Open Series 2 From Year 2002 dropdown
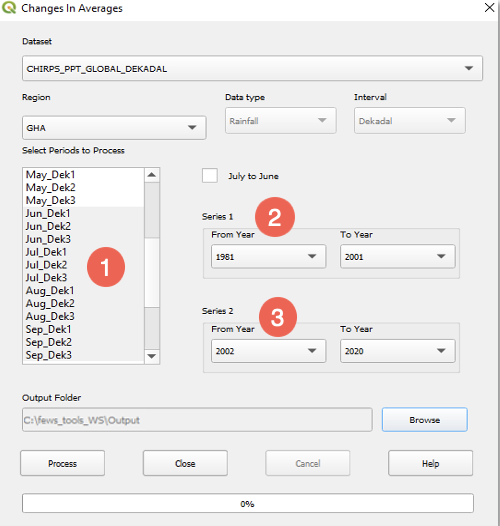 (268, 351)
